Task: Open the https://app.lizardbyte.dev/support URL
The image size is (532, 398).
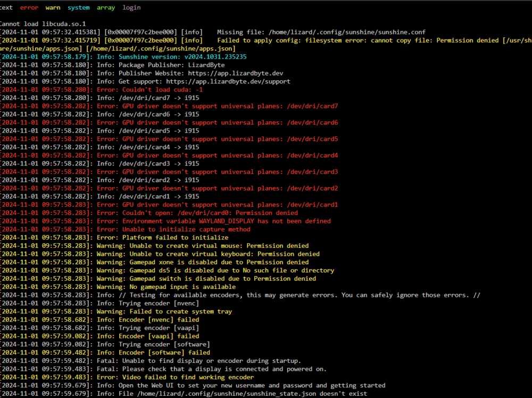Action: (228, 81)
